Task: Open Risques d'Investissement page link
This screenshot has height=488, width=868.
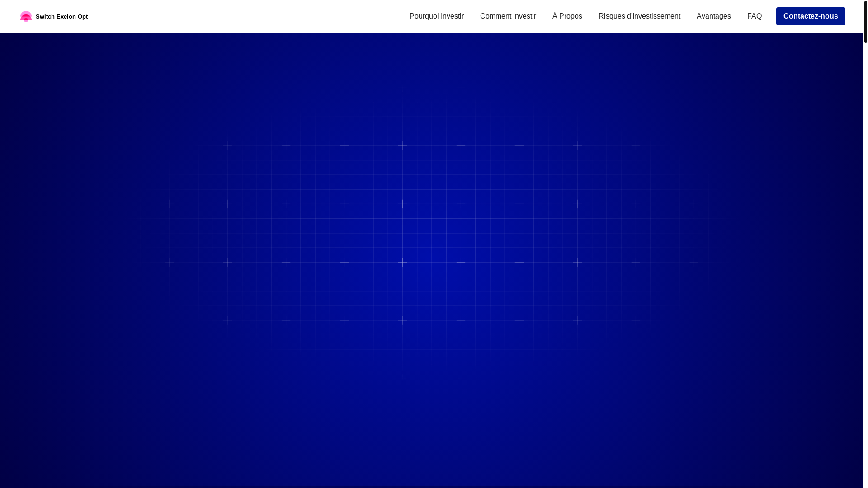Action: click(639, 16)
